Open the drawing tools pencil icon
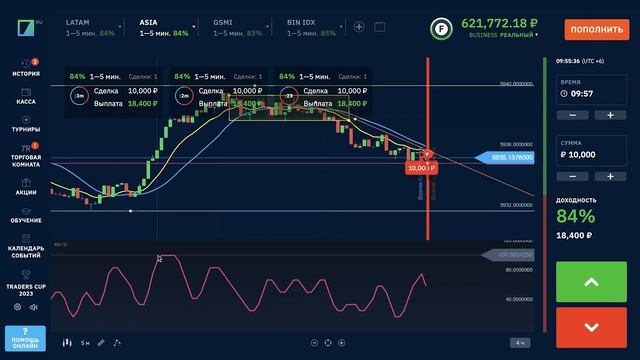 (x=101, y=343)
